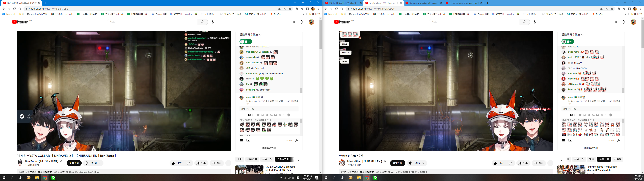This screenshot has width=644, height=181.
Task: Select car emoji category in Mysta Rias chat
Action: pyautogui.click(x=598, y=115)
